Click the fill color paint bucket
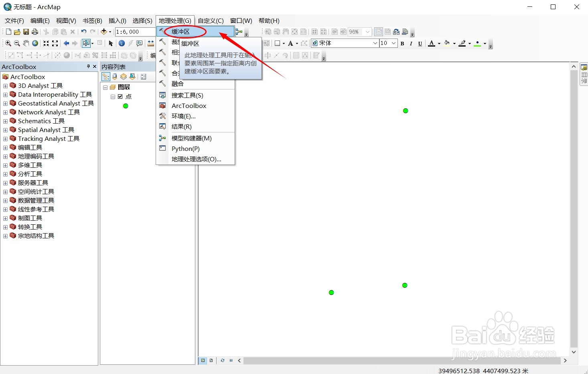Screen dimensions: 588x374 [x=447, y=43]
